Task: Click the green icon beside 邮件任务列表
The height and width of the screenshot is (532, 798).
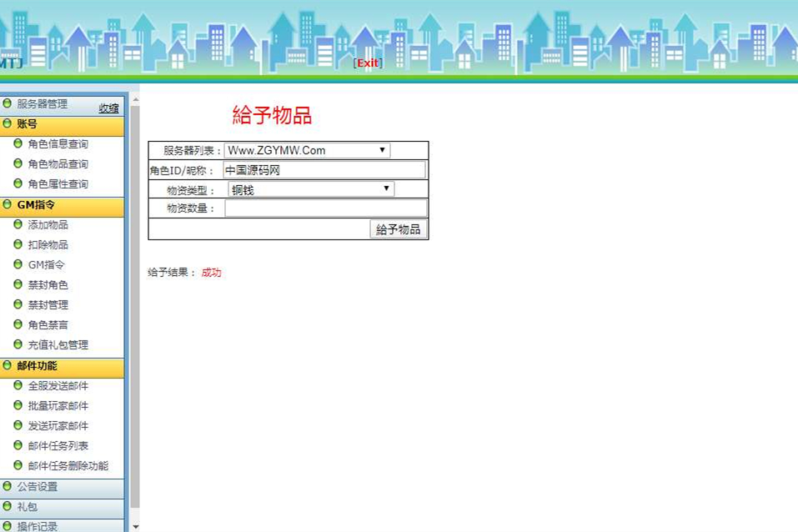Action: coord(18,445)
